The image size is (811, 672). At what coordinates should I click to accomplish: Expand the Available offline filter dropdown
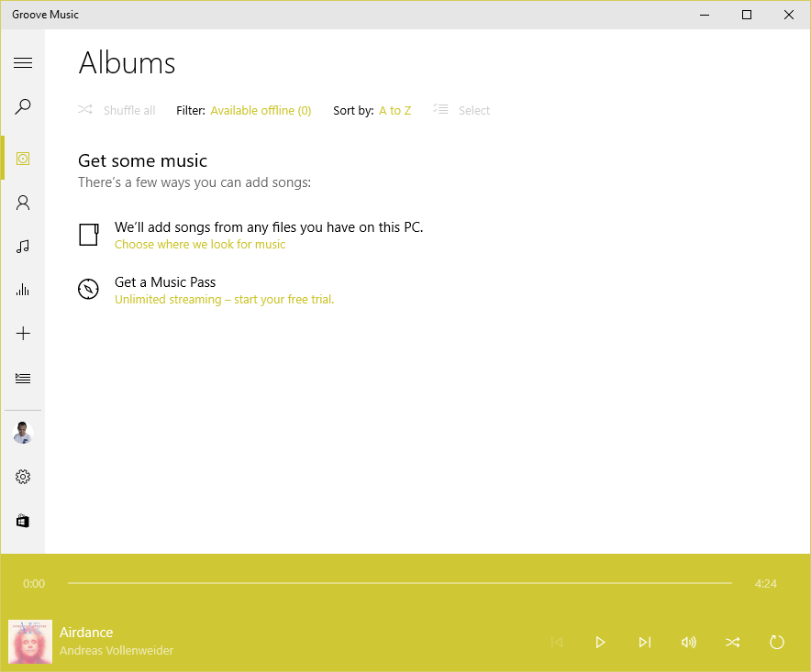(261, 111)
